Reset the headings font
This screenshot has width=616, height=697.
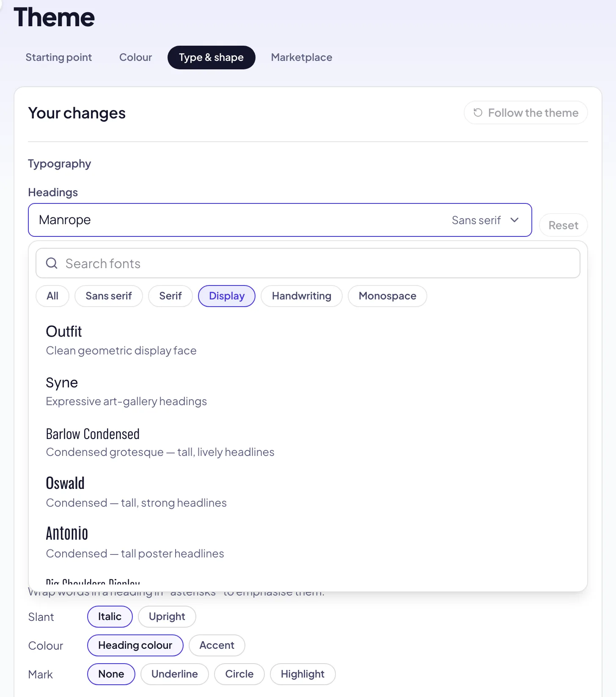click(564, 225)
